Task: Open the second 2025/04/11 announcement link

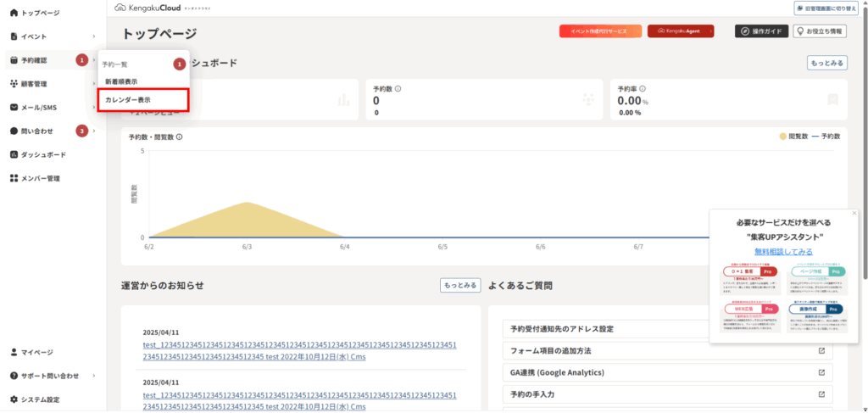Action: pyautogui.click(x=299, y=401)
